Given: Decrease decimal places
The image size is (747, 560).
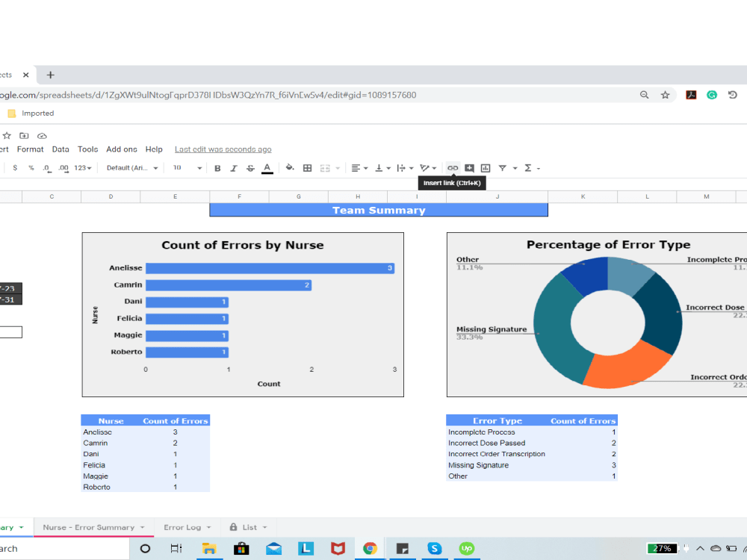Looking at the screenshot, I should tap(46, 168).
